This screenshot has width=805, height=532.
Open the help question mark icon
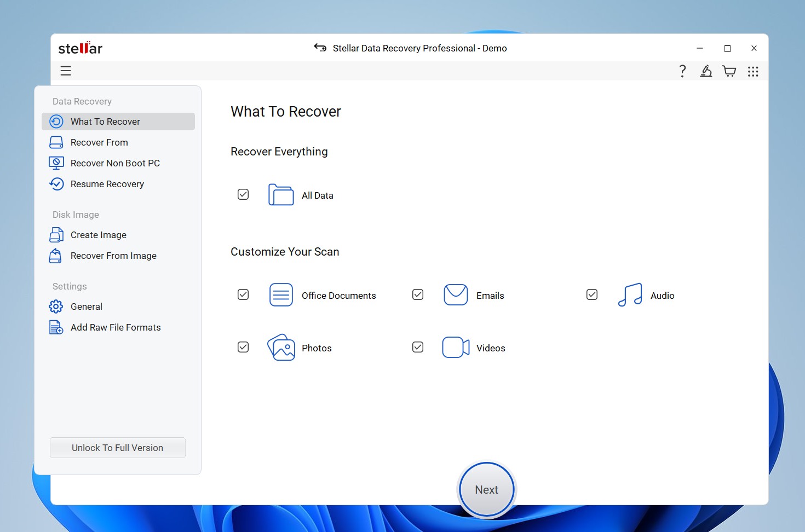(682, 71)
